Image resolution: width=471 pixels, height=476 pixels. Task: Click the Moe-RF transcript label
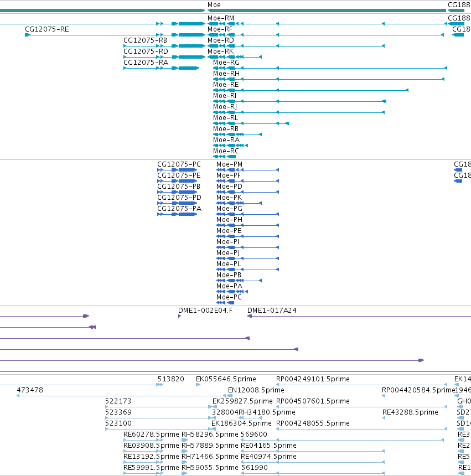pyautogui.click(x=220, y=29)
